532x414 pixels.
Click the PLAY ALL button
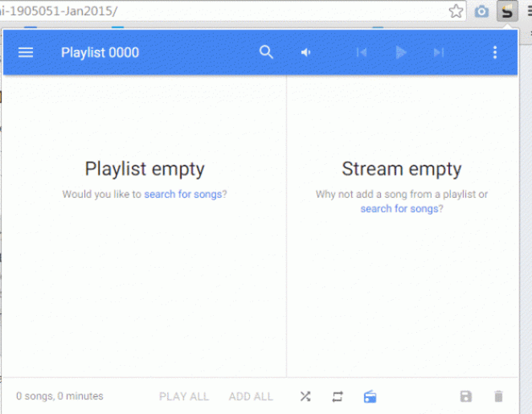[x=184, y=396]
